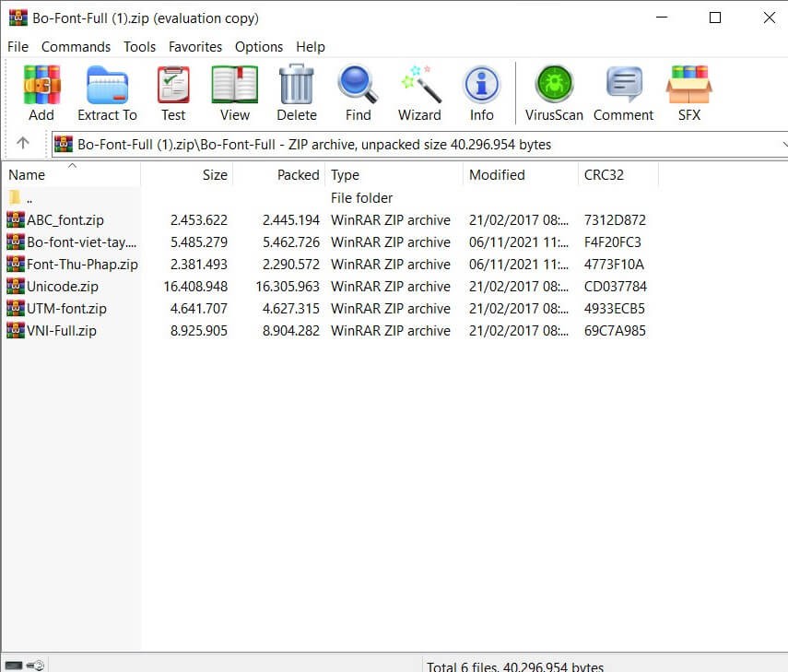Click the size value 16.408.948

pyautogui.click(x=195, y=286)
